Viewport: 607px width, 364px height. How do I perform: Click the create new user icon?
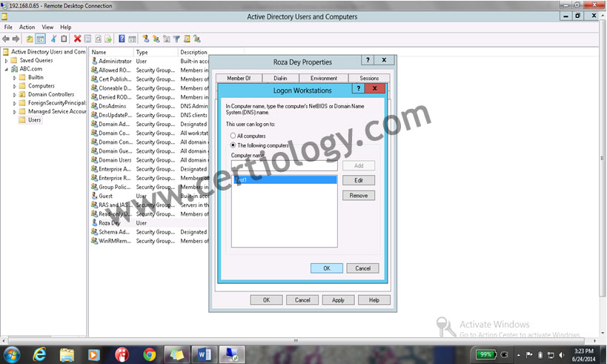click(145, 39)
